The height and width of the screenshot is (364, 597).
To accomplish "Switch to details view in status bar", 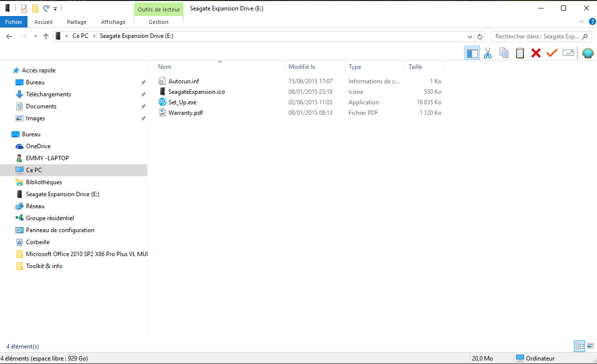I will (x=579, y=346).
